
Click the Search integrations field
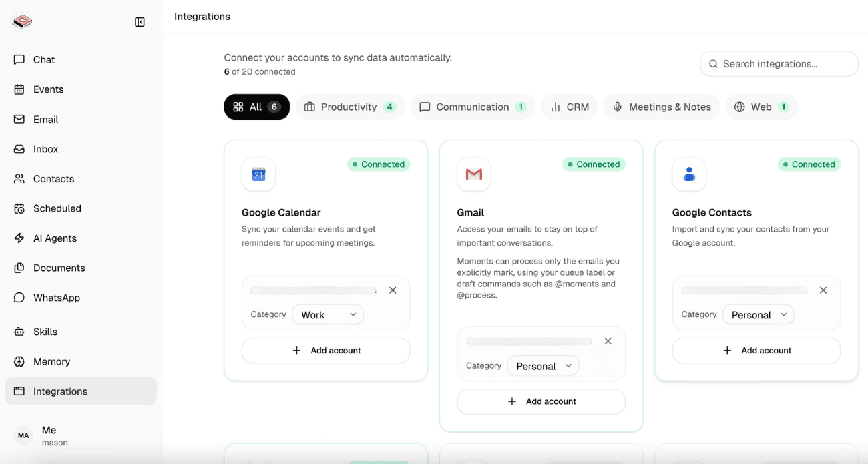(x=779, y=63)
